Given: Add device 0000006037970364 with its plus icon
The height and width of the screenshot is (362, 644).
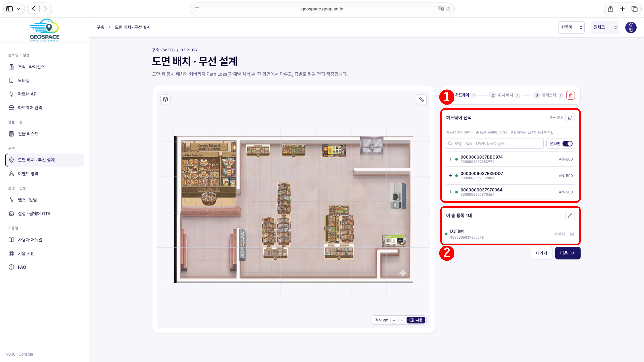Looking at the screenshot, I should pyautogui.click(x=450, y=192).
